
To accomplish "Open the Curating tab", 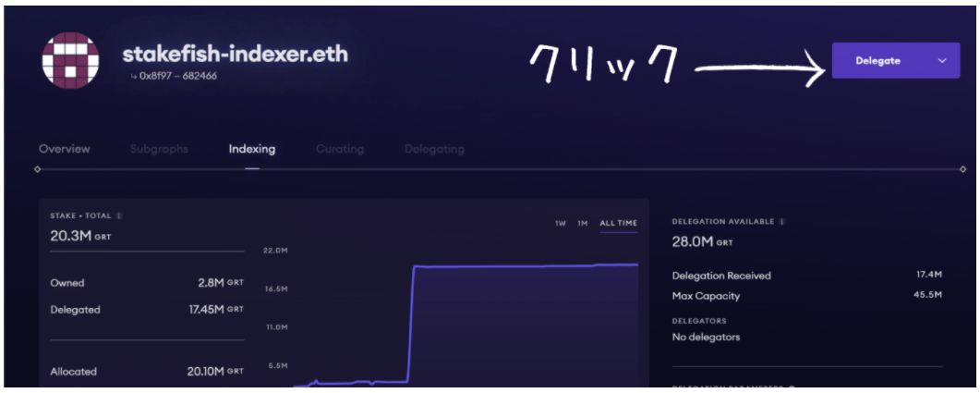I will [340, 150].
